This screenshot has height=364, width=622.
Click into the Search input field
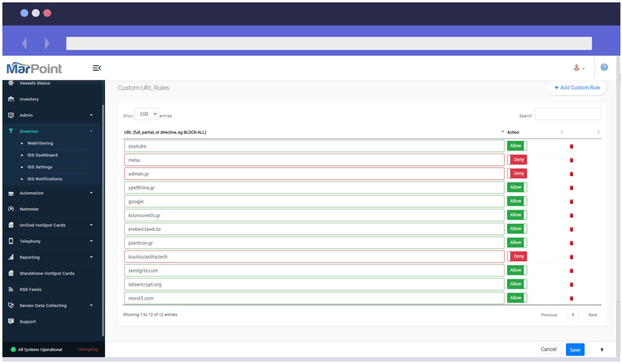[568, 114]
